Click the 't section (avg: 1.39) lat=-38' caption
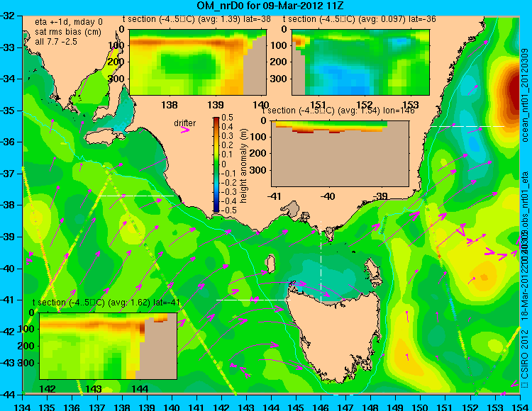The width and height of the screenshot is (532, 411). point(196,19)
